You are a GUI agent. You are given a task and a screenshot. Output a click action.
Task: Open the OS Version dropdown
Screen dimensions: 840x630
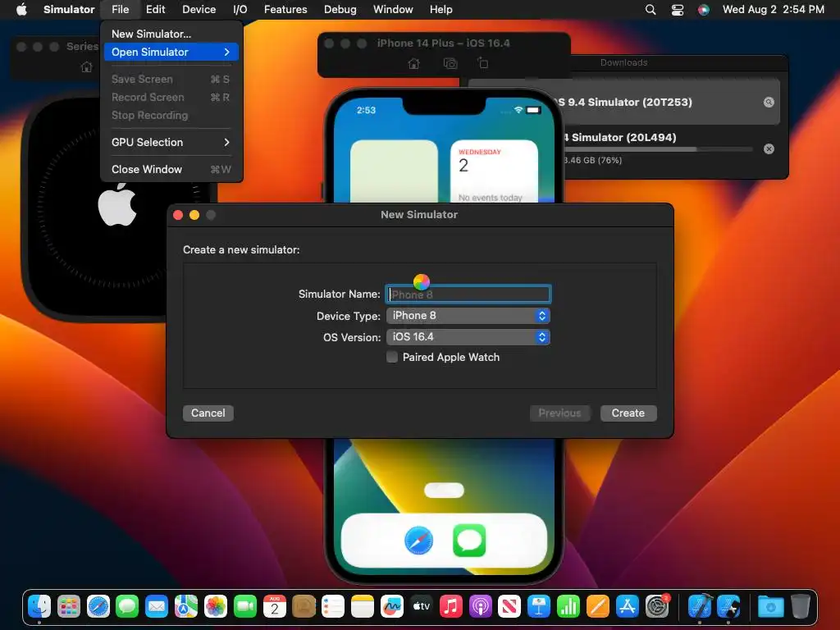pos(468,337)
